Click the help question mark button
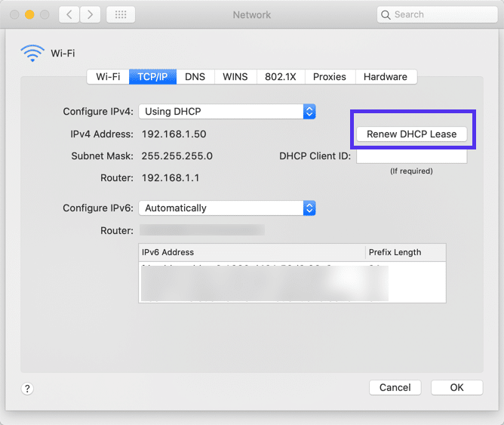This screenshot has width=504, height=425. pos(27,389)
